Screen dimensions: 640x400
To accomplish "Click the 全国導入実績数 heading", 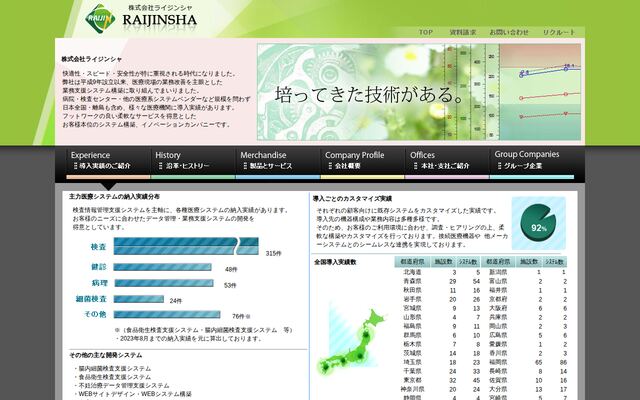I will (x=335, y=262).
